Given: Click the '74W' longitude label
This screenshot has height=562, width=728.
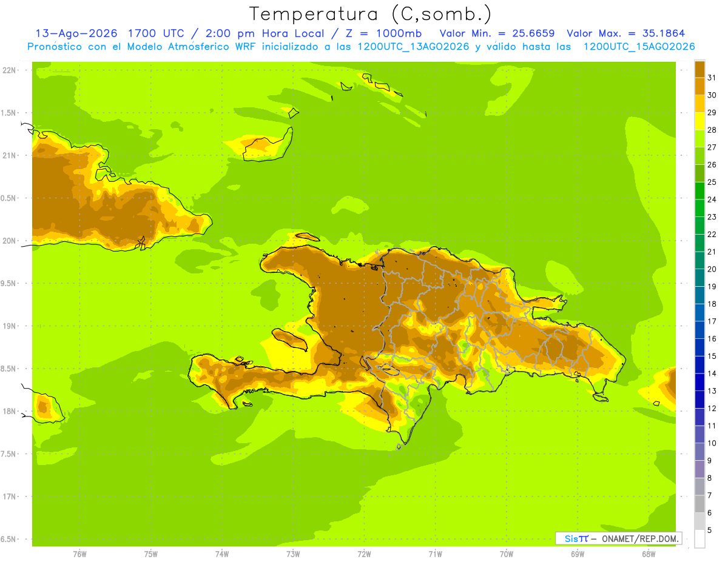Looking at the screenshot, I should pyautogui.click(x=222, y=554).
